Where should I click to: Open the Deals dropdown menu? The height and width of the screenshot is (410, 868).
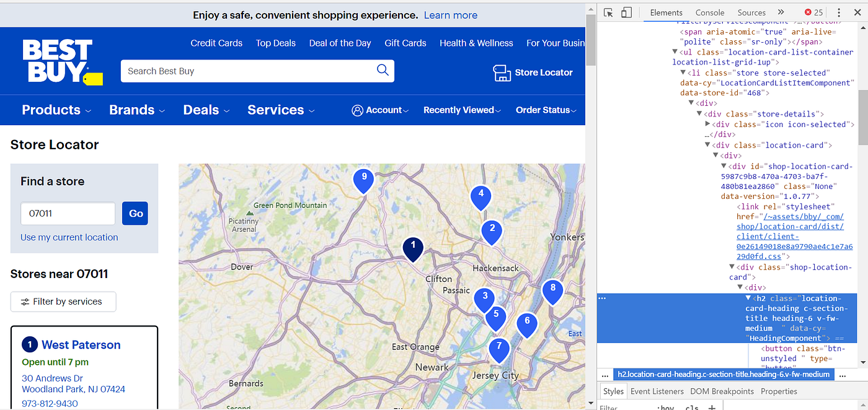tap(206, 110)
